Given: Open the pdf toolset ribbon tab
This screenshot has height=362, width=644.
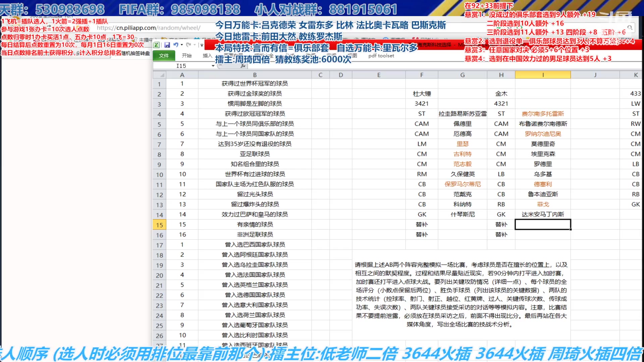Looking at the screenshot, I should (381, 56).
